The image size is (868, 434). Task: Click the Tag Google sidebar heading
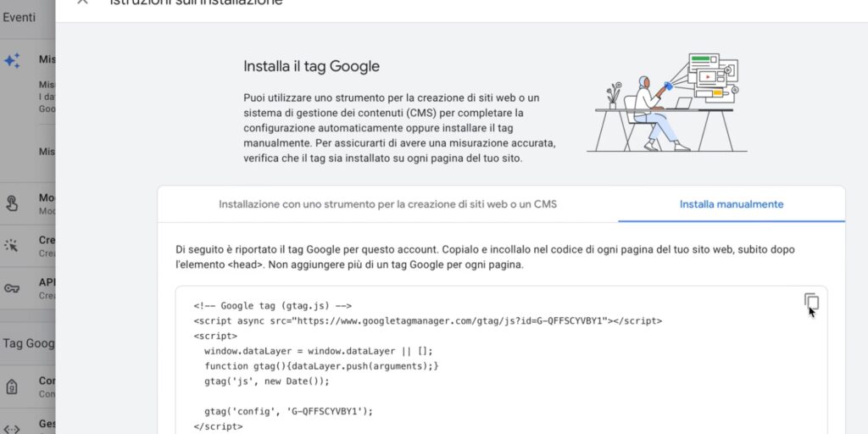click(28, 343)
